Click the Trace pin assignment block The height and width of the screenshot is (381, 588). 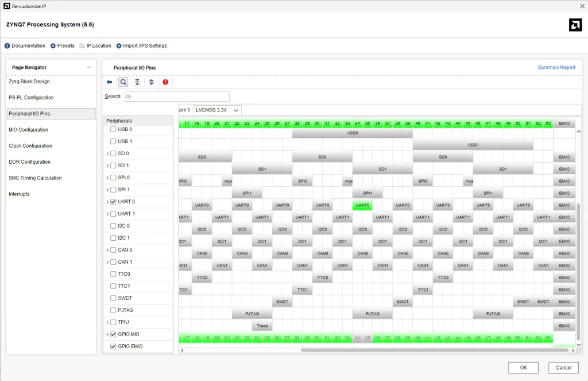[262, 326]
